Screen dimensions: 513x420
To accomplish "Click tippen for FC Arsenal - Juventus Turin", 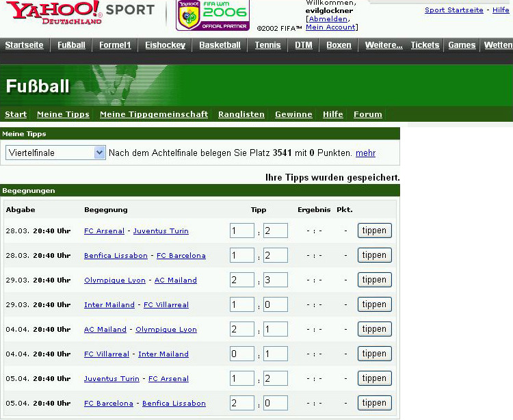I will (x=375, y=231).
